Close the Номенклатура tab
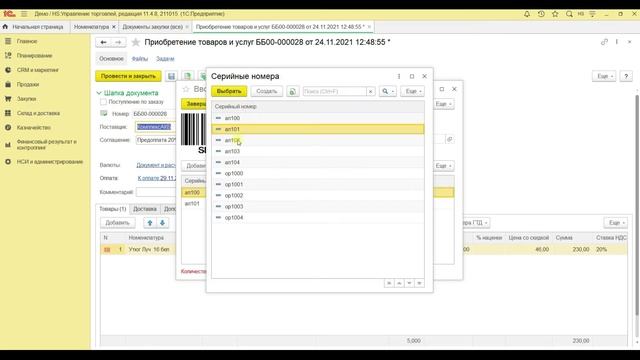Screen dimensions: 640x360 114,27
